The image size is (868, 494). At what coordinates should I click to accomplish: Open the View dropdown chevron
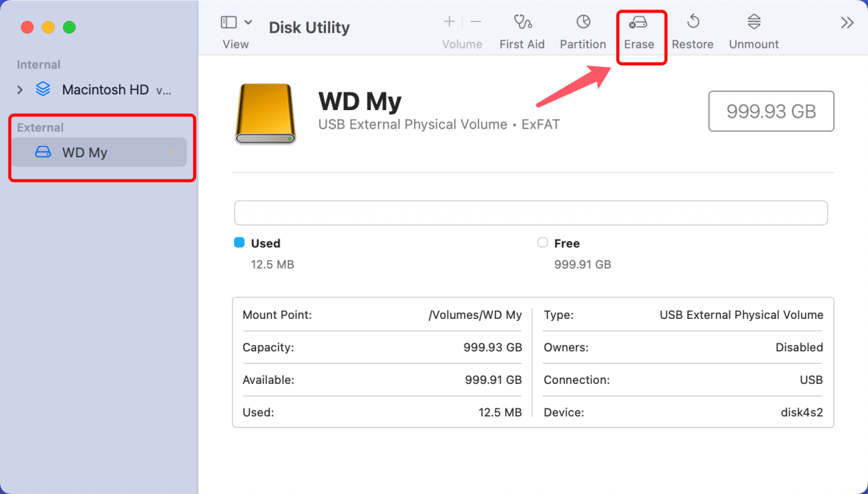(248, 21)
